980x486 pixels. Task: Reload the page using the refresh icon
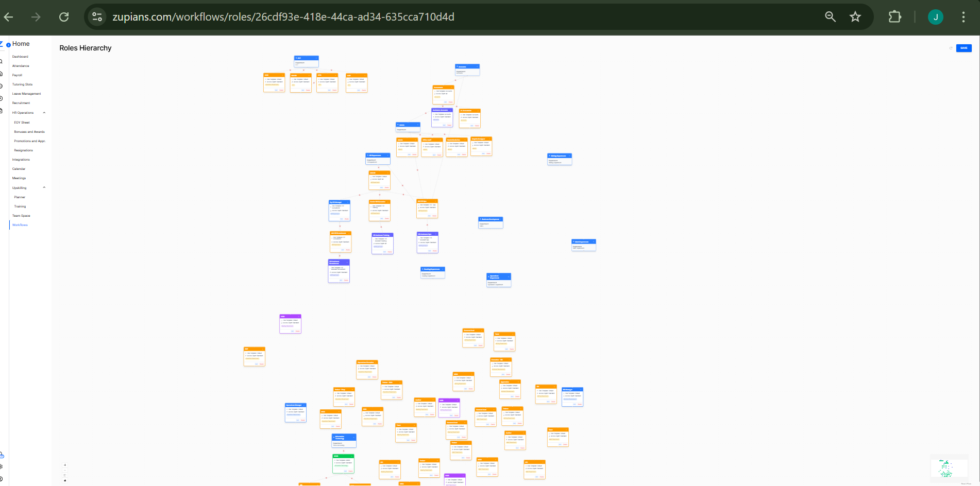[64, 16]
